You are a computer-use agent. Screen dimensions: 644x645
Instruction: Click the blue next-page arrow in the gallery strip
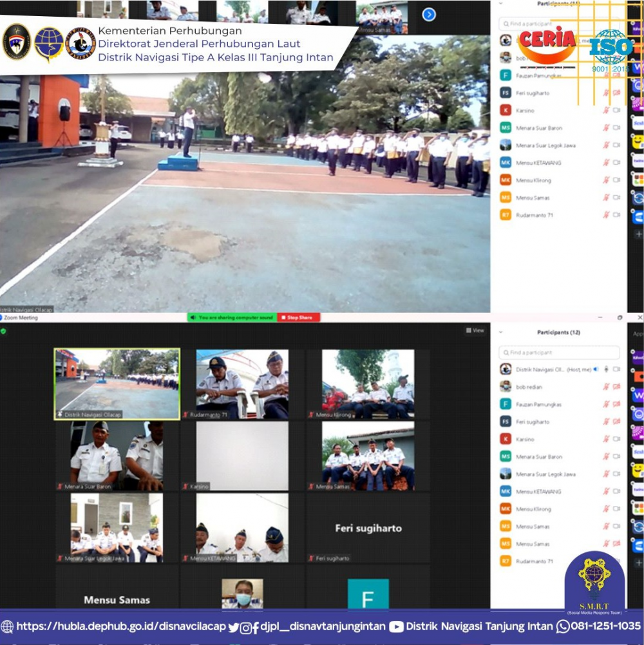pos(429,15)
